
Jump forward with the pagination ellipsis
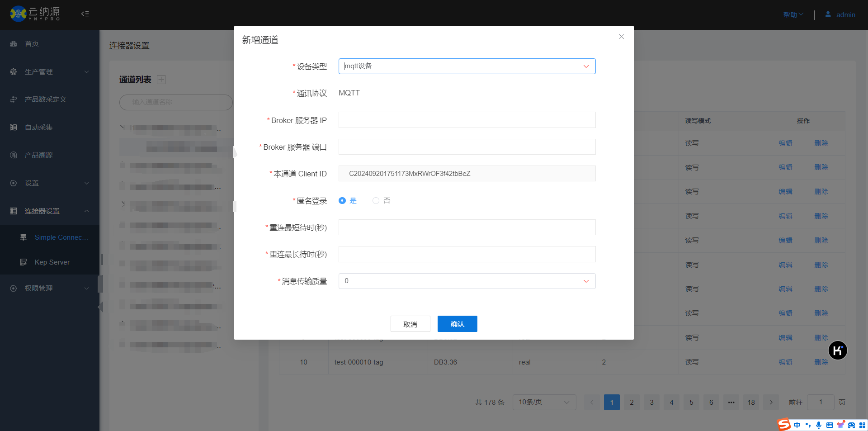pos(731,403)
